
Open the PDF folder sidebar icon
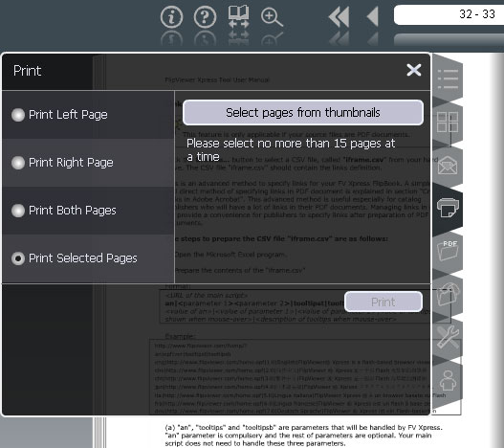(448, 250)
